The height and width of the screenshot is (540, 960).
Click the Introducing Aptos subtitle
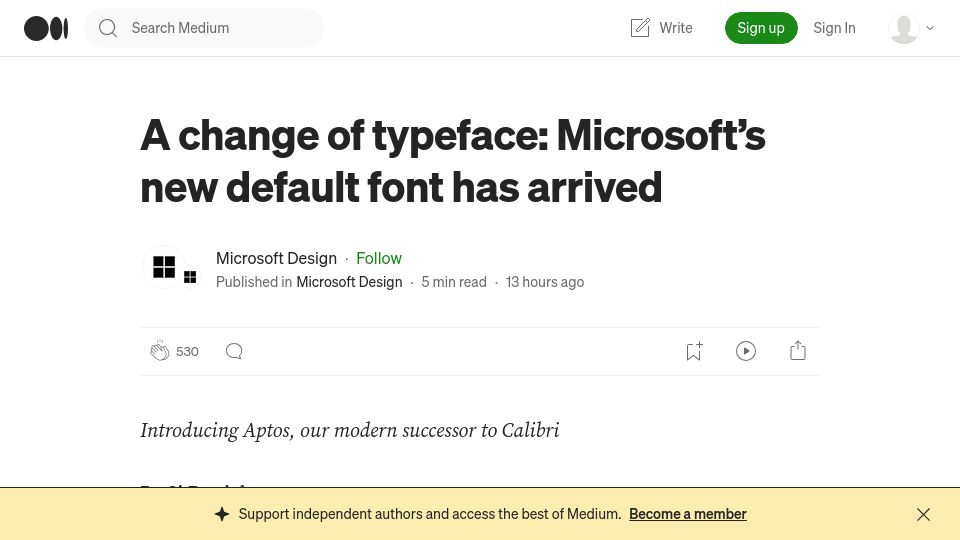tap(350, 430)
